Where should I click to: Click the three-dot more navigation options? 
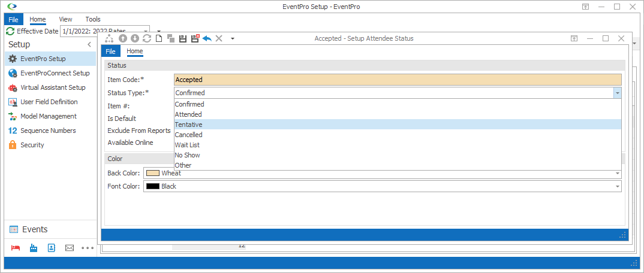point(88,248)
